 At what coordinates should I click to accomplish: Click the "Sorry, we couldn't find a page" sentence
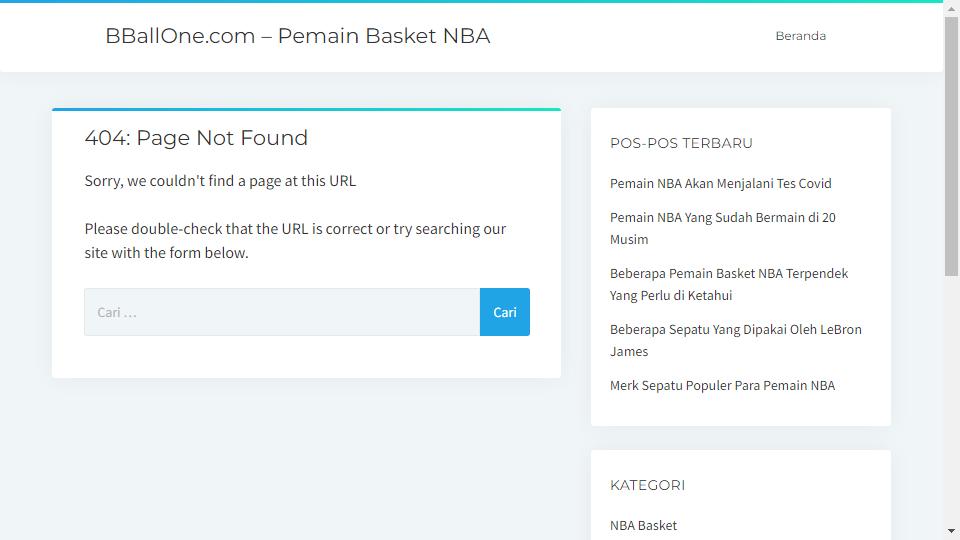220,181
